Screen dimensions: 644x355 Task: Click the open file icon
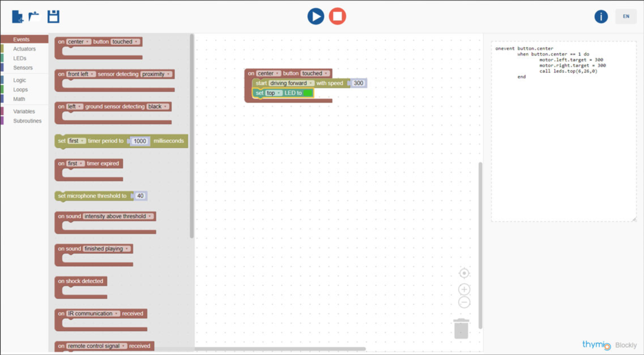coord(34,16)
